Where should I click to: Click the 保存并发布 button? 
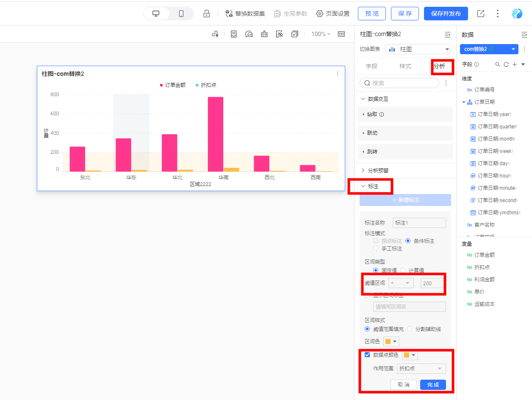[x=446, y=14]
